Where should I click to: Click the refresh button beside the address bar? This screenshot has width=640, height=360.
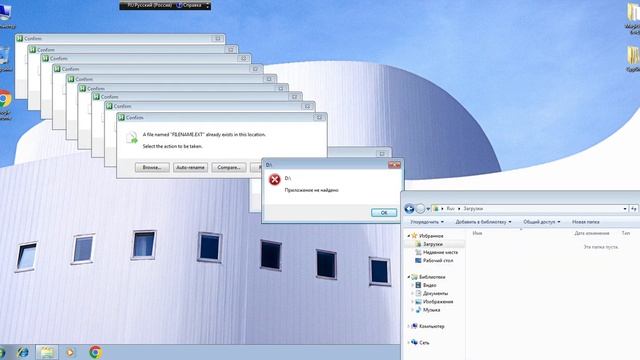pos(634,209)
